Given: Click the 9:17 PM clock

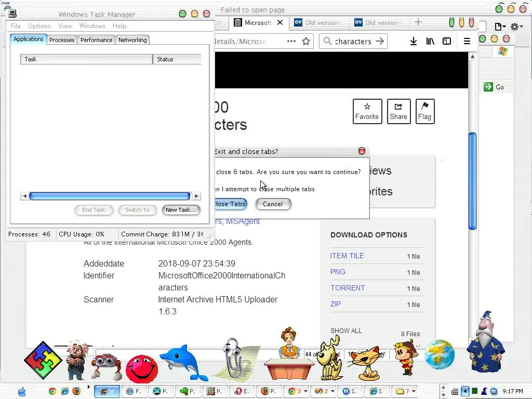Looking at the screenshot, I should pyautogui.click(x=513, y=391).
